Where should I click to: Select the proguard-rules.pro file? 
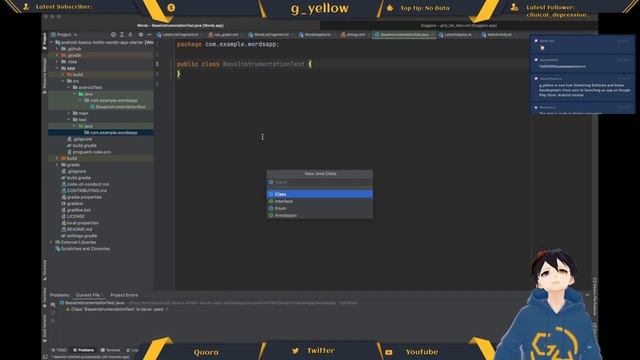coord(89,152)
